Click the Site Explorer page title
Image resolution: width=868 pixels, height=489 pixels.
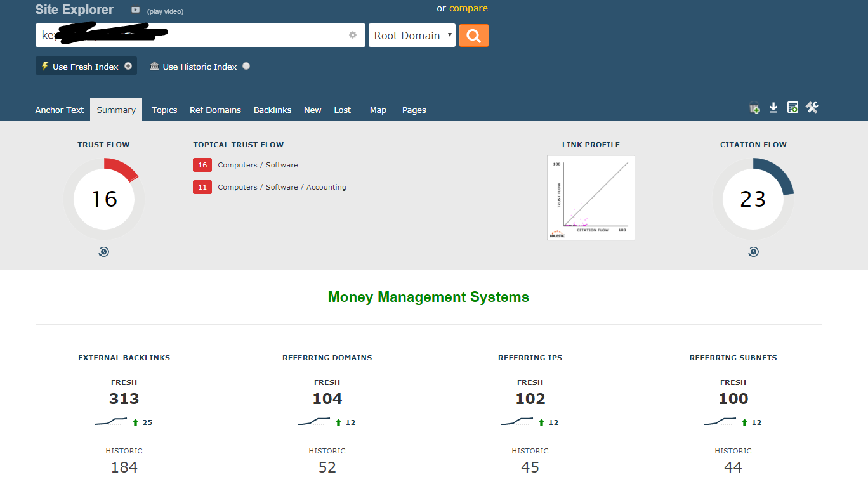[x=74, y=10]
